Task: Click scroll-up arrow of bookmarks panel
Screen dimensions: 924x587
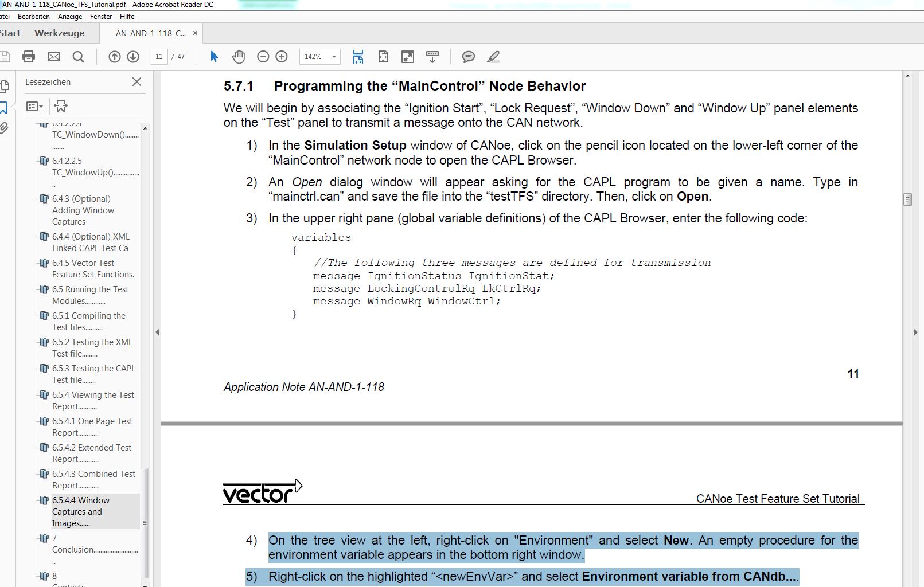Action: (145, 128)
